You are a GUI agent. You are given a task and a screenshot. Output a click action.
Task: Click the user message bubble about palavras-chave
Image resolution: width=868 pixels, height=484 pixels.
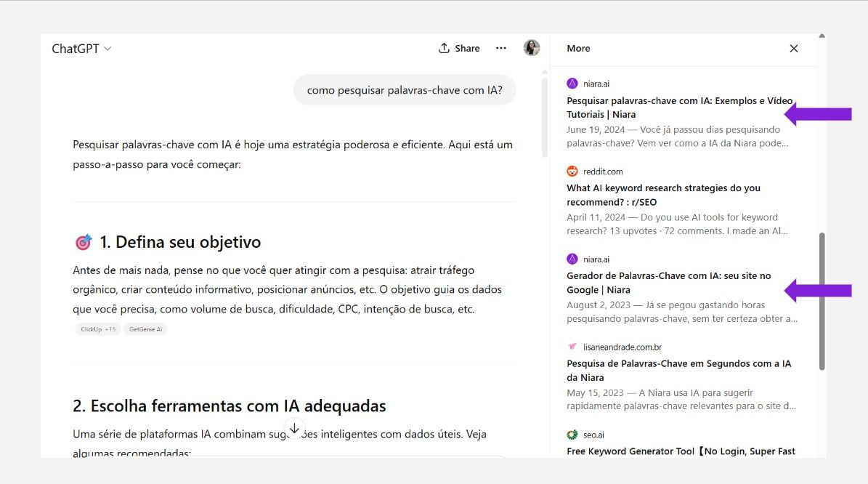pyautogui.click(x=405, y=90)
